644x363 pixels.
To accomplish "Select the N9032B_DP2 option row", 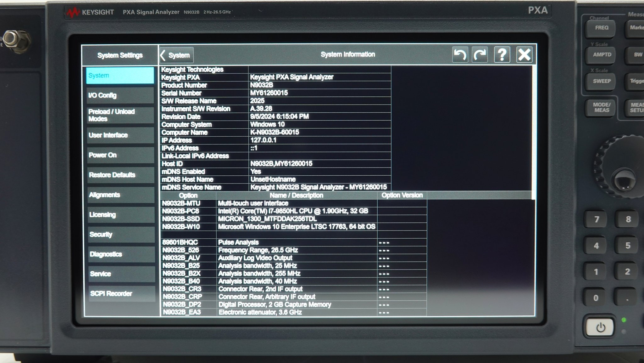I will tap(293, 304).
